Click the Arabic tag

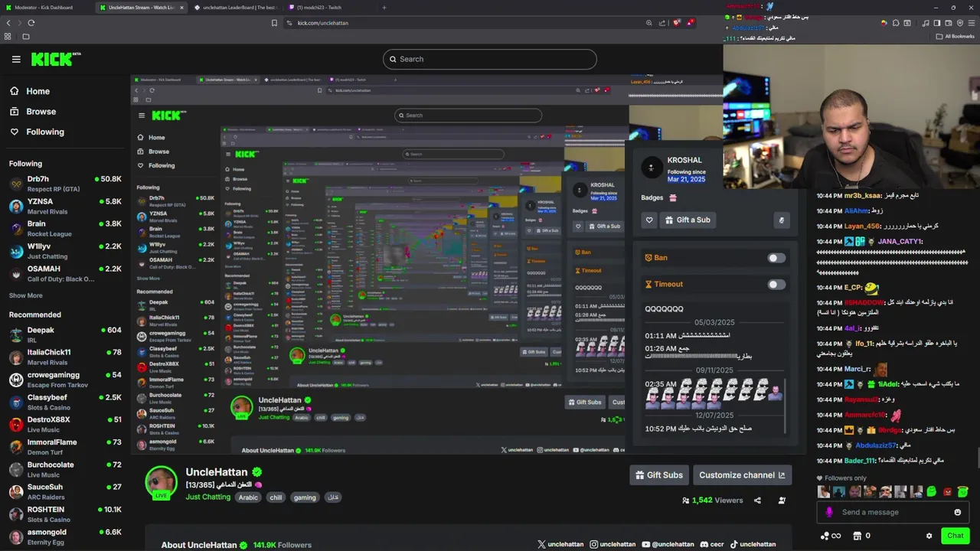[248, 497]
